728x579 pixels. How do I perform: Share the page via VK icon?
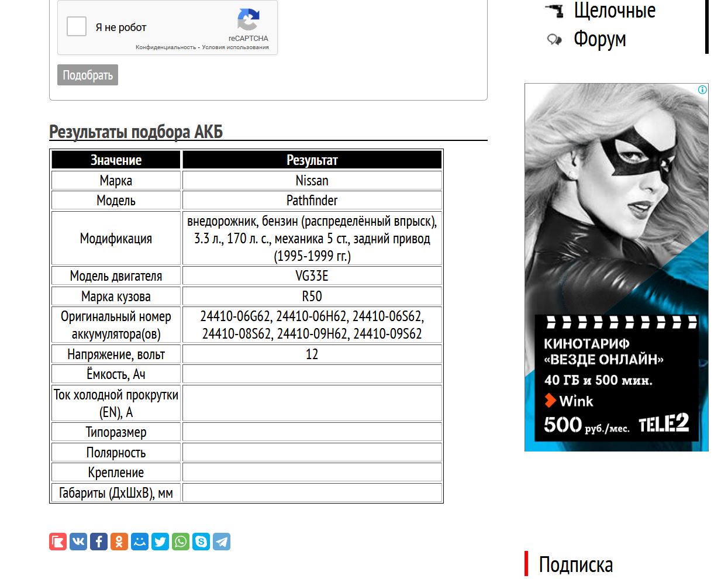coord(78,542)
